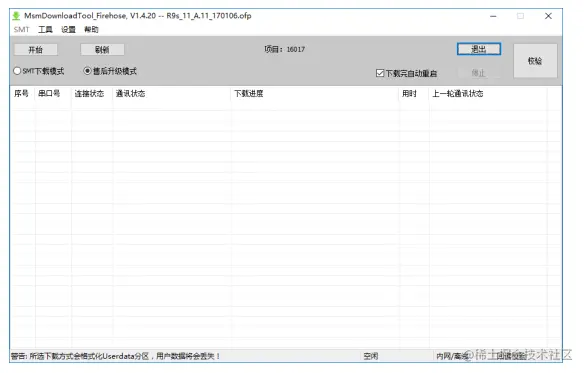This screenshot has height=373, width=584.
Task: Click the 上一轮通讯状态 column header
Action: (488, 94)
